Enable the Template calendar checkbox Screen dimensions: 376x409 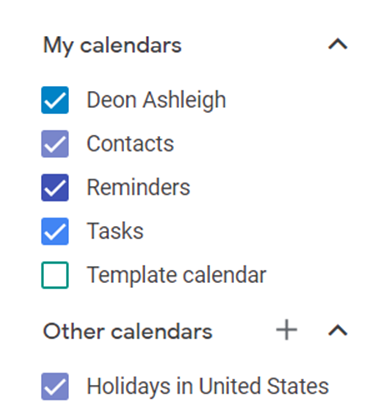55,275
